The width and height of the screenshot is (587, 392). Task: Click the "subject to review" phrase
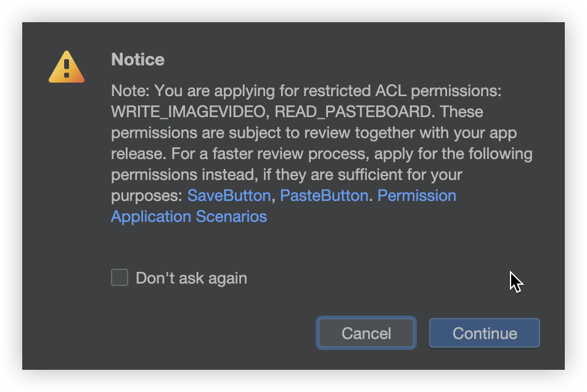click(x=257, y=133)
